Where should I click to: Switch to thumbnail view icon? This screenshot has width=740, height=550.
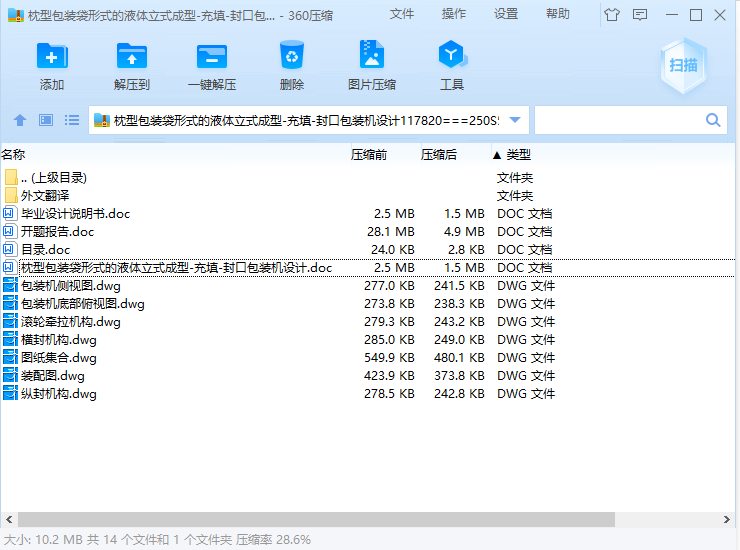click(46, 120)
